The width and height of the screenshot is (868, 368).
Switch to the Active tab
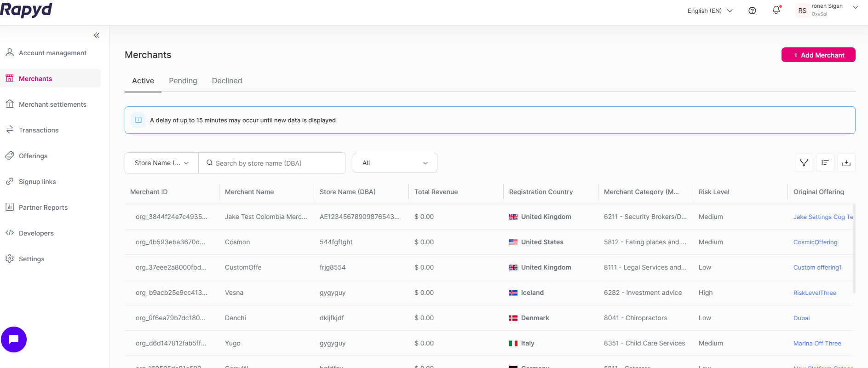[143, 81]
